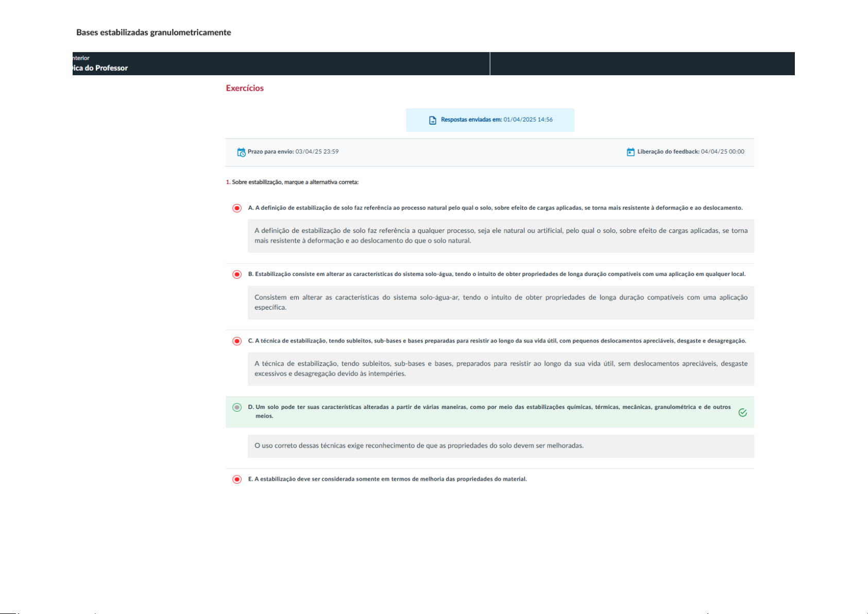Pick the radio button for alternative D
This screenshot has height=614, width=868.
(237, 407)
